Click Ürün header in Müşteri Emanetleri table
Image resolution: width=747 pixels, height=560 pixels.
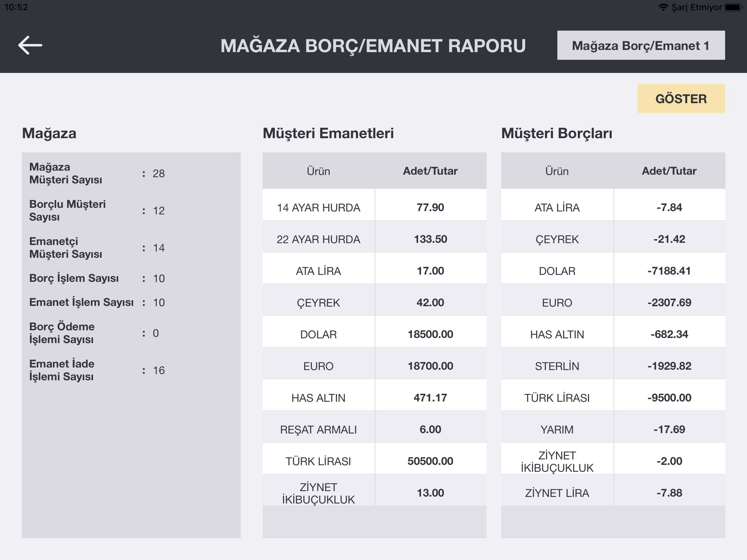318,171
